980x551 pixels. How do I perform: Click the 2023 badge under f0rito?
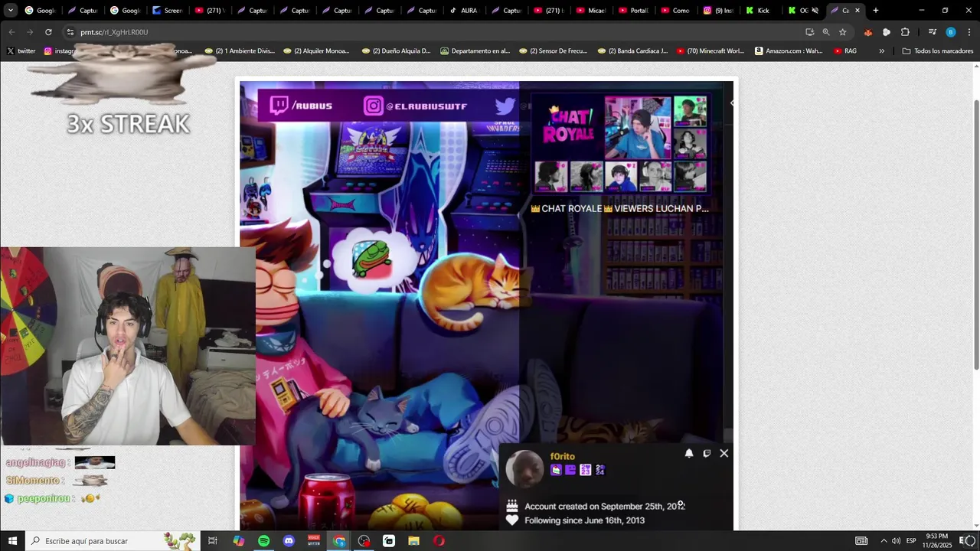tap(586, 470)
